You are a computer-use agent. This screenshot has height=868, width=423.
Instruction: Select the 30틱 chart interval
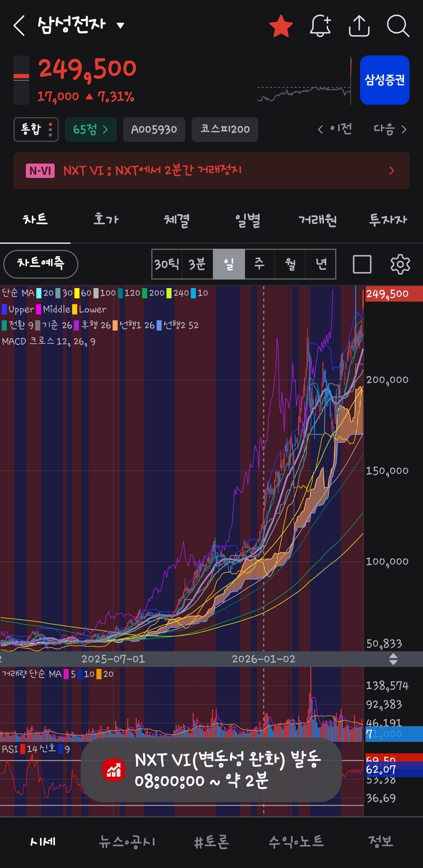tap(167, 264)
